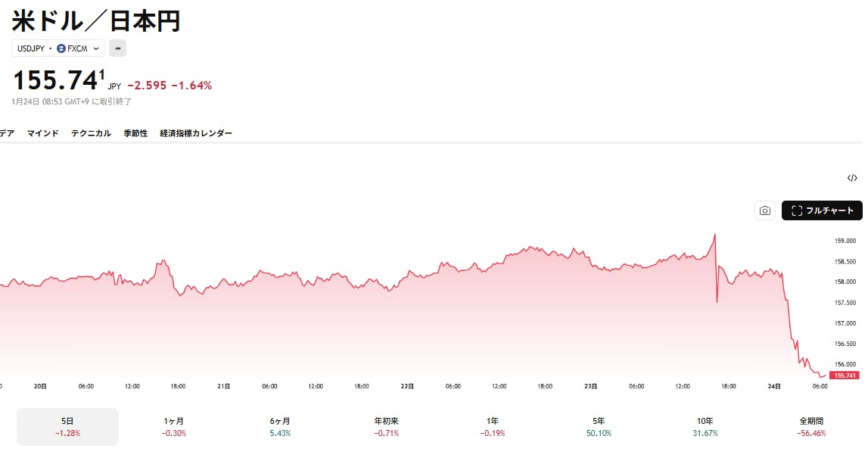Go to the 季節性 tab
Viewport: 868px width, 458px height.
[x=135, y=133]
